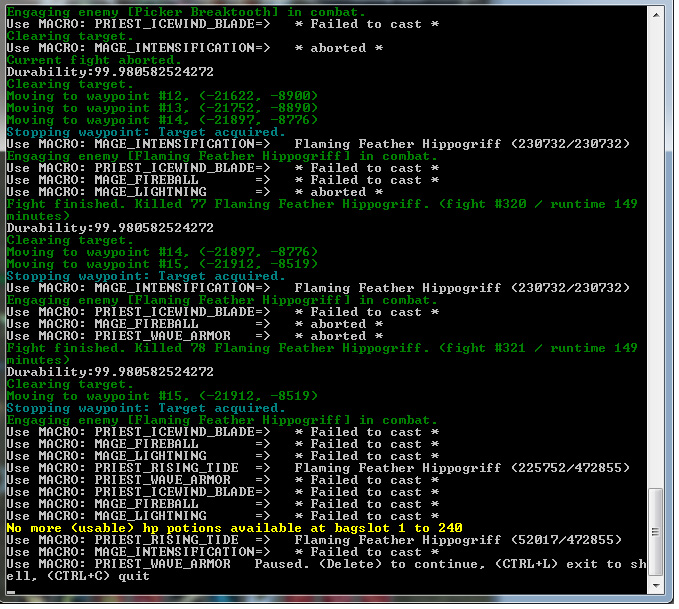Click the Moving to waypoint #12 line
Viewport: 679px width, 609px height.
[162, 96]
